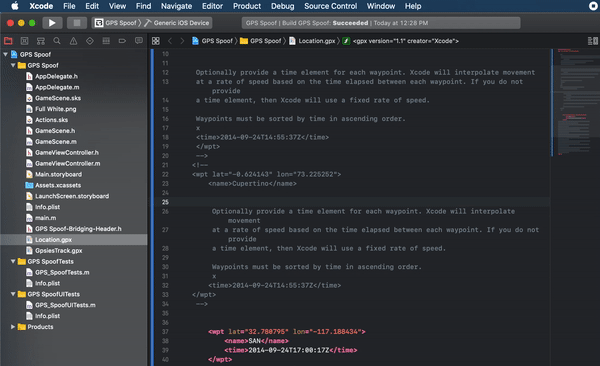600x366 pixels.
Task: Collapse the GPS Spoof group folder
Action: (x=13, y=65)
